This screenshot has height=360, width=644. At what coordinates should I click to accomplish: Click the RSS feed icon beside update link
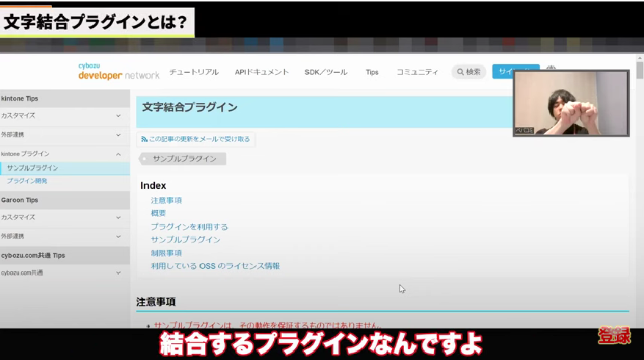144,140
